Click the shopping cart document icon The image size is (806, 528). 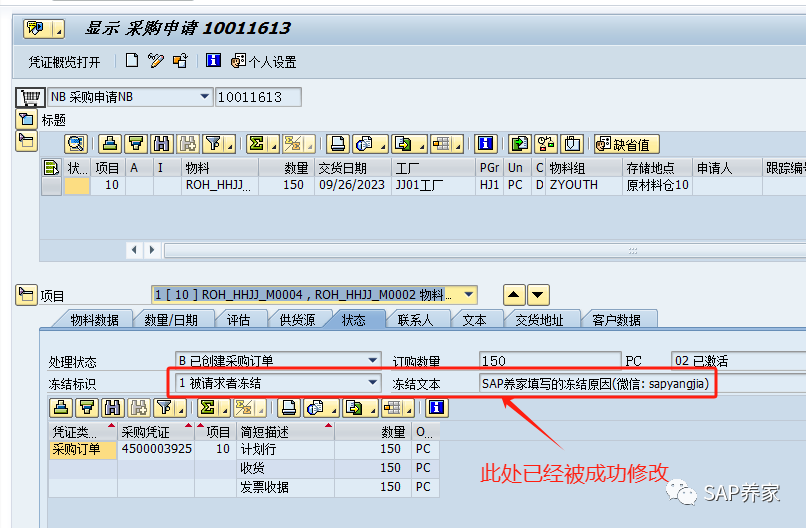pos(31,97)
